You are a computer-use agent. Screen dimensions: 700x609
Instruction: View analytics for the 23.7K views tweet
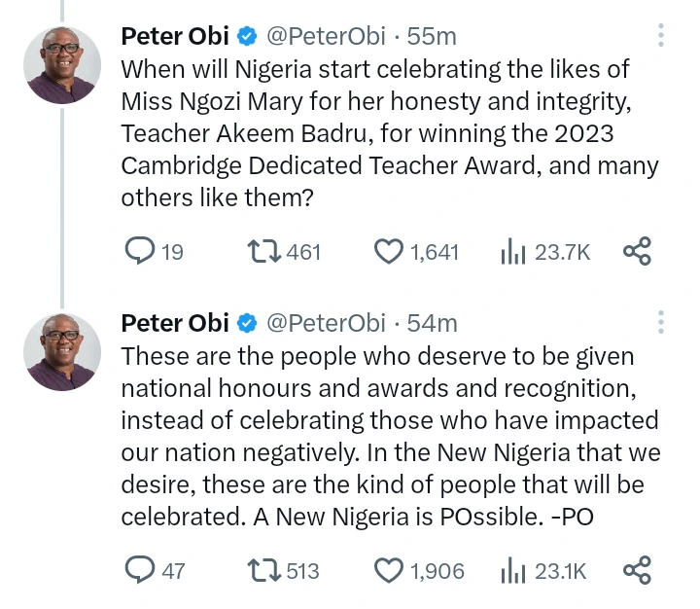[512, 252]
